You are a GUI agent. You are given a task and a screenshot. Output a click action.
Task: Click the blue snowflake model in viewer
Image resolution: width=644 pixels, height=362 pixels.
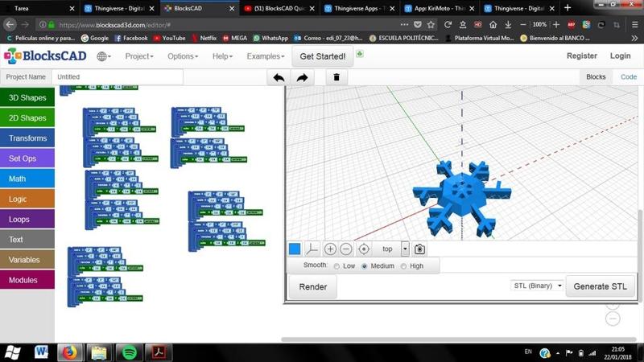click(462, 198)
